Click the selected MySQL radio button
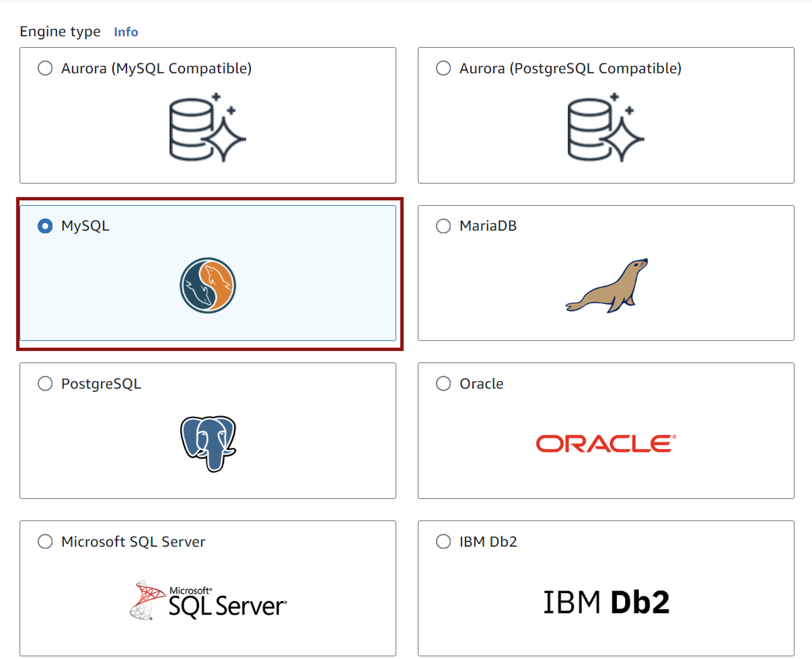812x659 pixels. point(45,226)
